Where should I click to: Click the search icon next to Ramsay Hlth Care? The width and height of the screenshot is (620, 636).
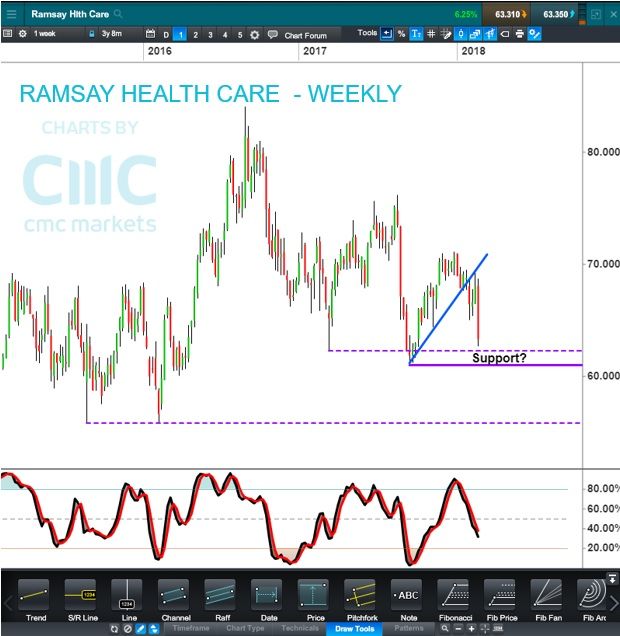coord(118,14)
